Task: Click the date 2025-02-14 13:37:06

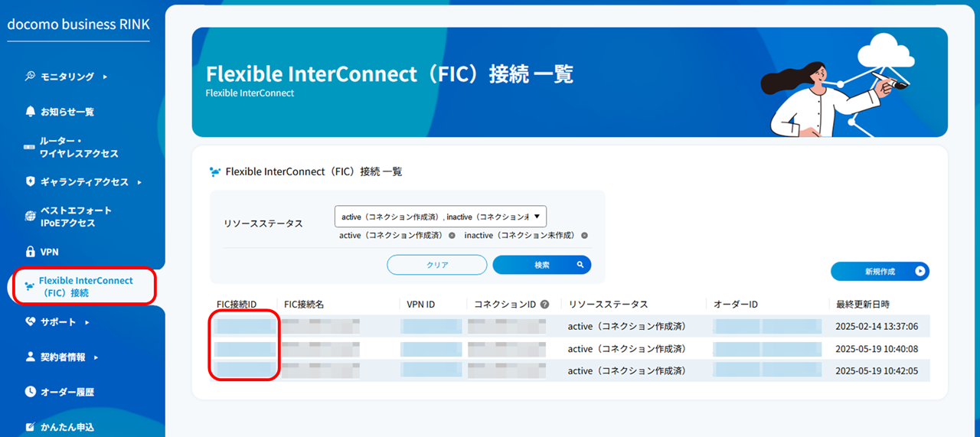Action: 877,327
